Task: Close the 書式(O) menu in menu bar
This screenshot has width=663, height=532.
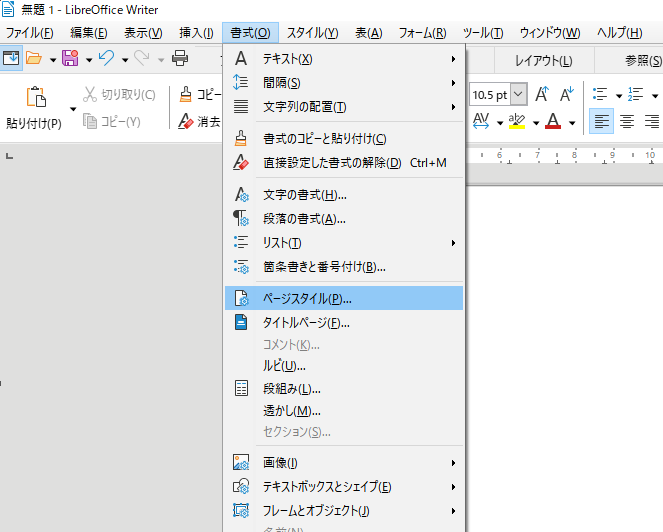Action: 250,33
